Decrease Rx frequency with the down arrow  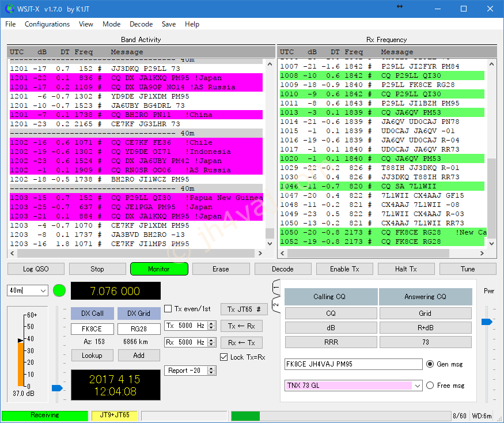(x=211, y=345)
